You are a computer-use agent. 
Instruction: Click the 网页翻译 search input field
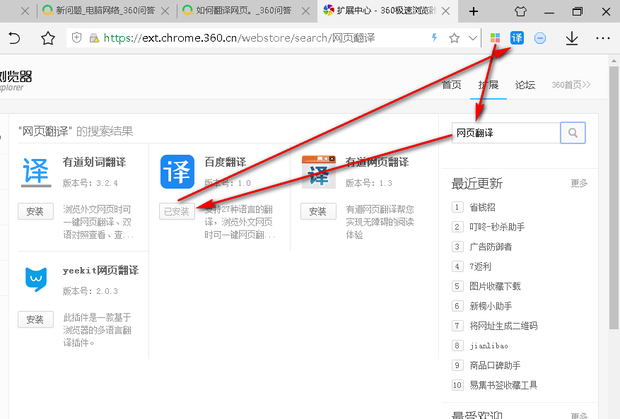pyautogui.click(x=506, y=133)
